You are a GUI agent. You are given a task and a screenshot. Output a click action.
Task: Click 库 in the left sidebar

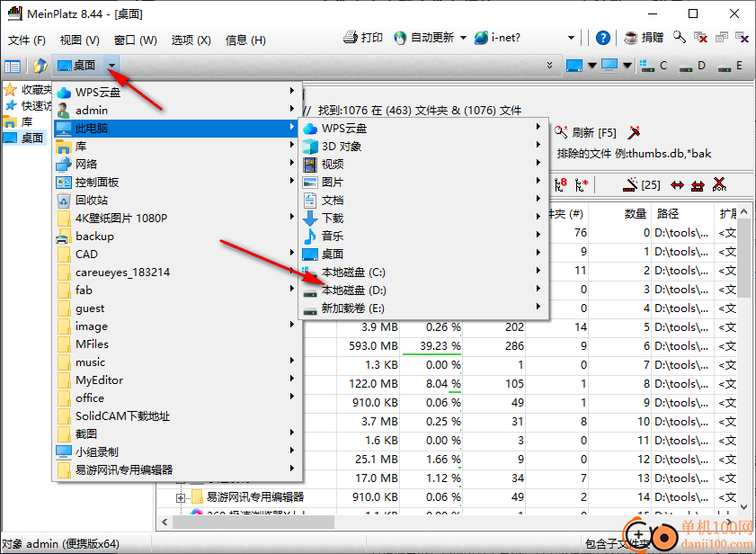(18, 121)
